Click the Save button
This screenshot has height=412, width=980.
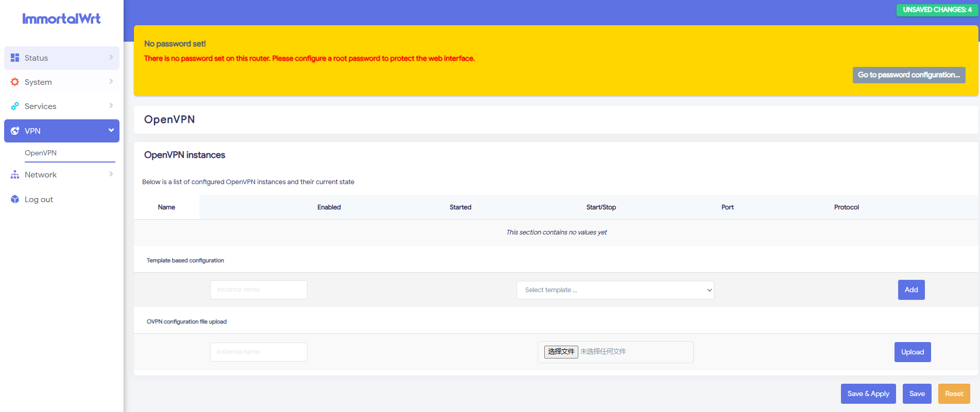point(917,393)
